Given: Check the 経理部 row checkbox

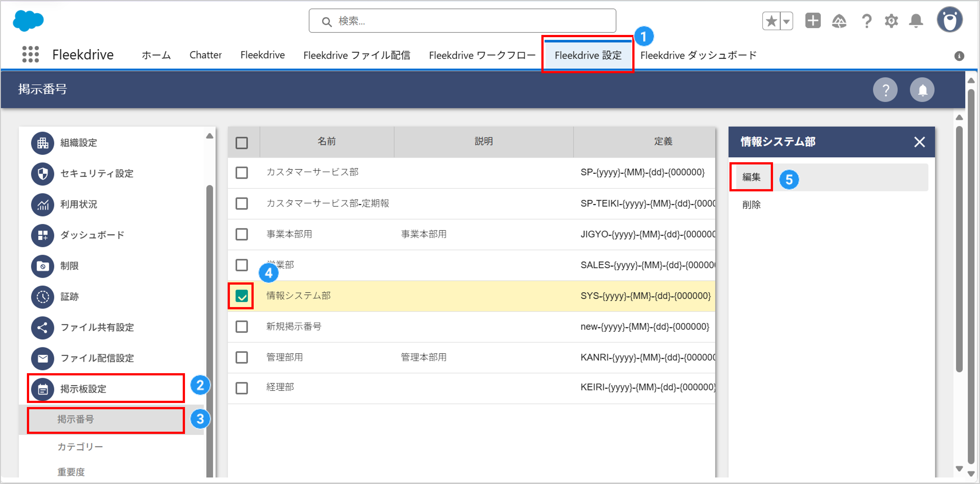Looking at the screenshot, I should click(242, 388).
